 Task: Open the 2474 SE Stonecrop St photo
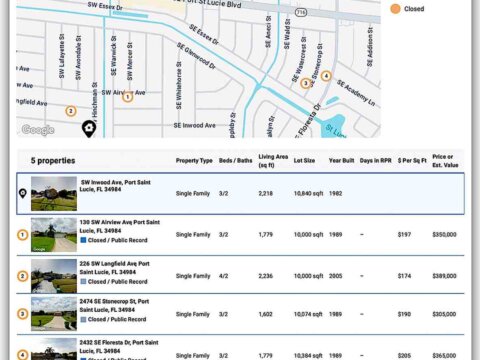pos(54,314)
